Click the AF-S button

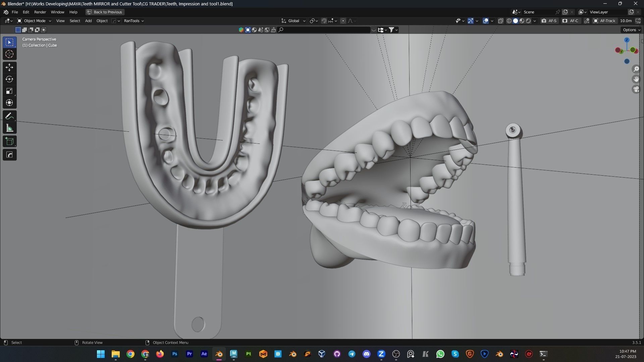coord(549,21)
